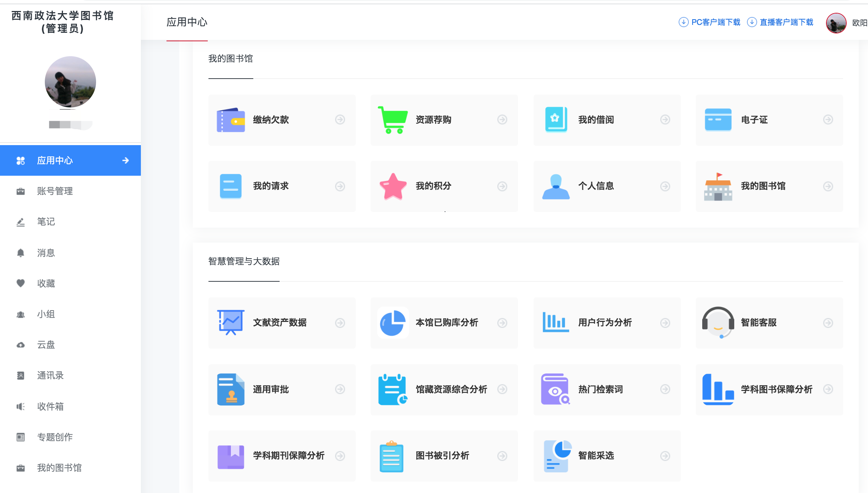
Task: Expand the 应用中心 sidebar arrow
Action: pyautogui.click(x=125, y=160)
